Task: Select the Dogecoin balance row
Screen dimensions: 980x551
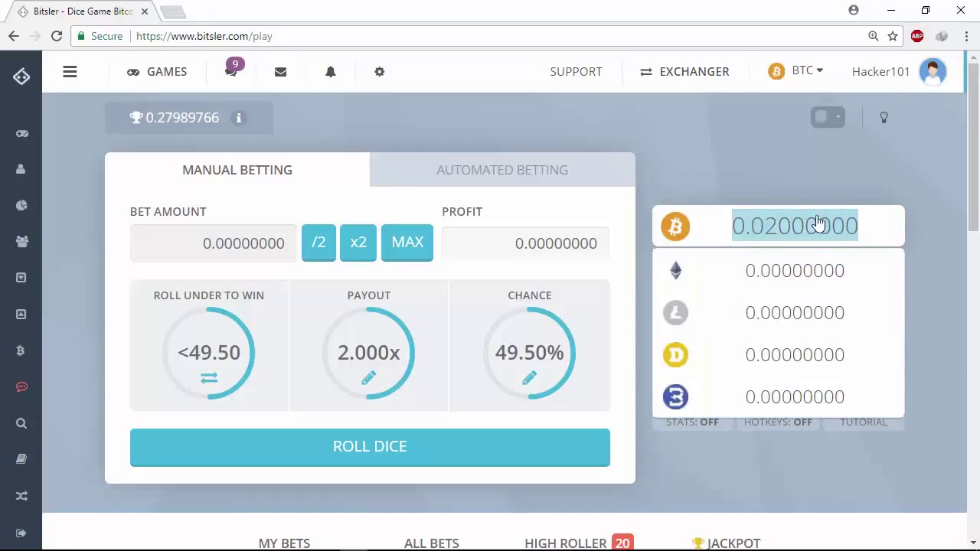Action: pos(778,355)
